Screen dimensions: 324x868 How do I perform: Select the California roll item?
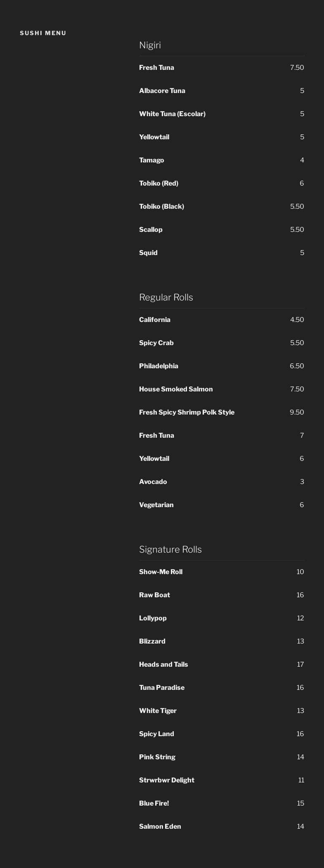pyautogui.click(x=154, y=320)
